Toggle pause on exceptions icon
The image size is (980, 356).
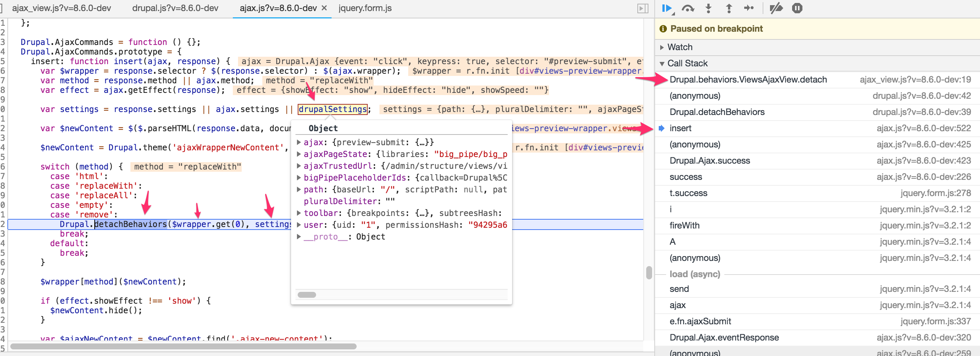pos(797,8)
